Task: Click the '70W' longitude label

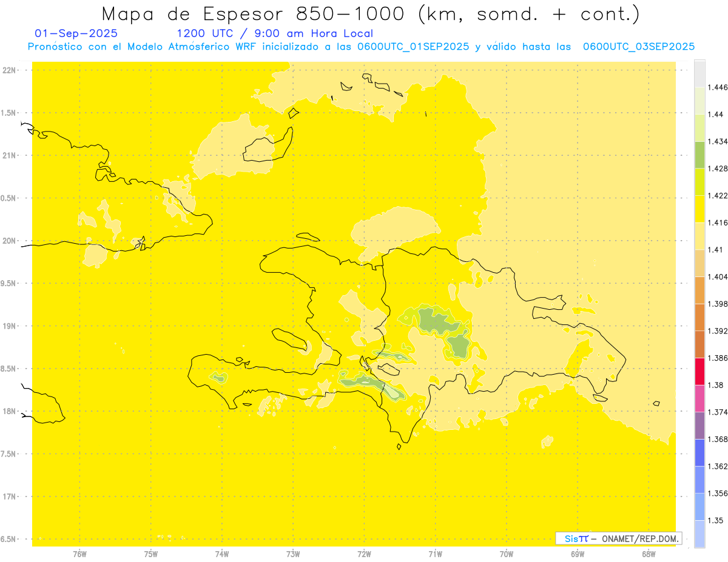Action: coord(507,554)
